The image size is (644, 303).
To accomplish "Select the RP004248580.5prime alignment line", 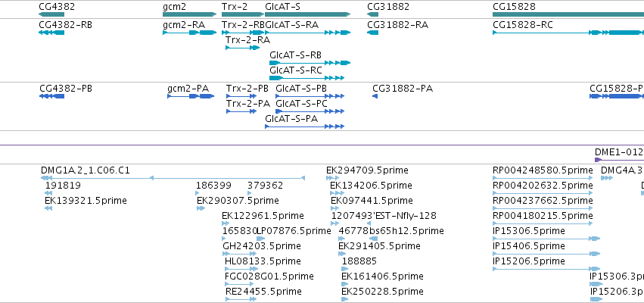I will (542, 178).
